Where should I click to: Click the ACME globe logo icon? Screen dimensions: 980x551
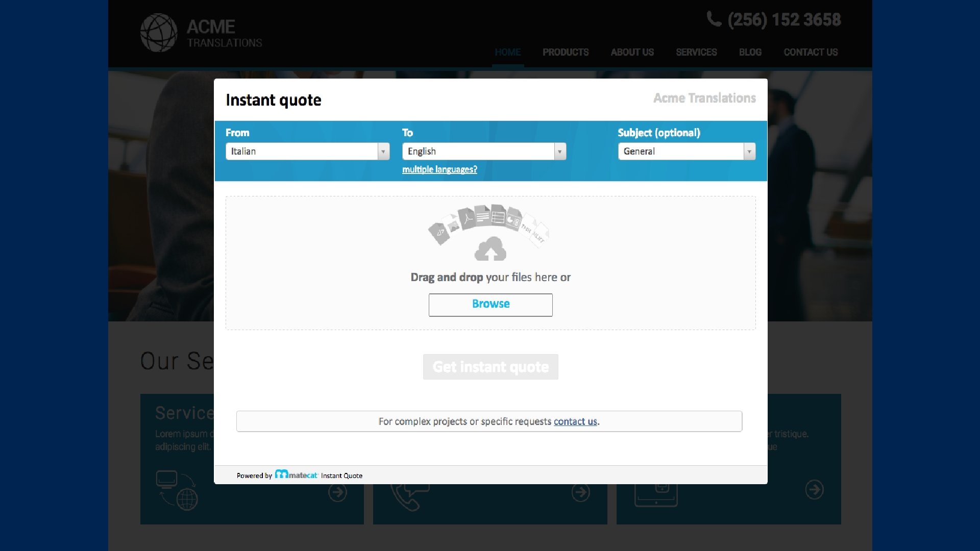point(159,33)
